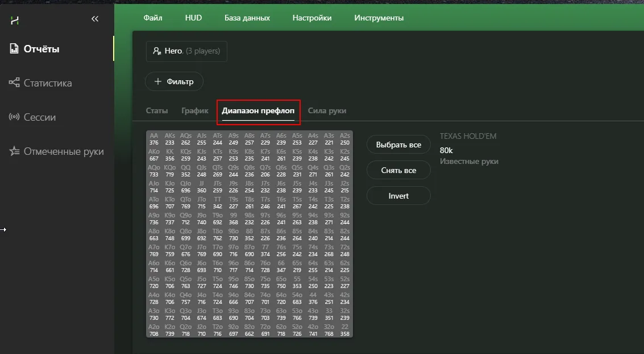Image resolution: width=644 pixels, height=354 pixels.
Task: Click the Marked hands star icon
Action: coord(14,151)
